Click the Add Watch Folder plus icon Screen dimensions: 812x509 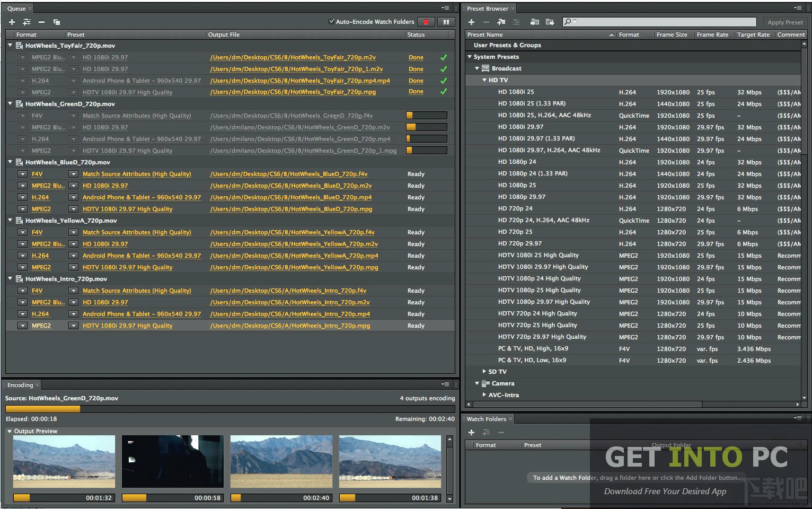pyautogui.click(x=471, y=432)
